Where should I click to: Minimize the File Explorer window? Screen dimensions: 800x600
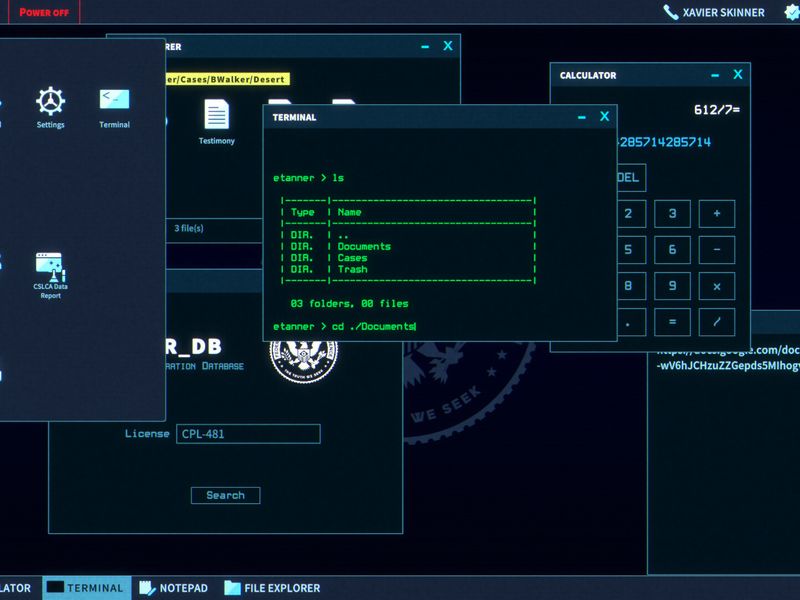pos(425,47)
